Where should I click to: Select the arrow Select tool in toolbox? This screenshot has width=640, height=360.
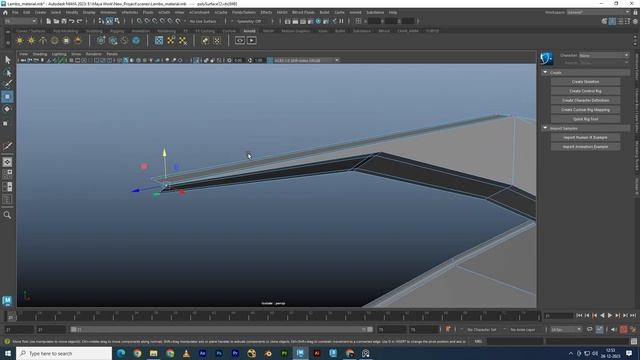[7, 60]
